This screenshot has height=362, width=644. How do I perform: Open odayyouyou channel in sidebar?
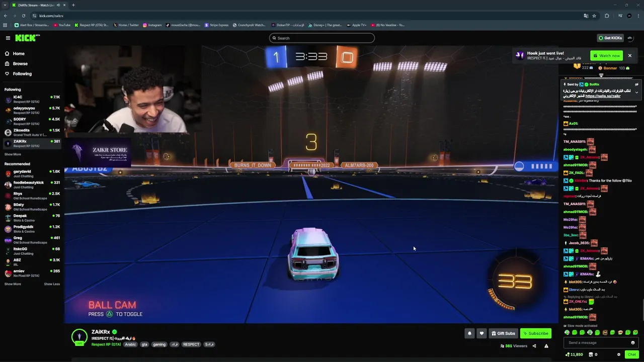point(31,110)
